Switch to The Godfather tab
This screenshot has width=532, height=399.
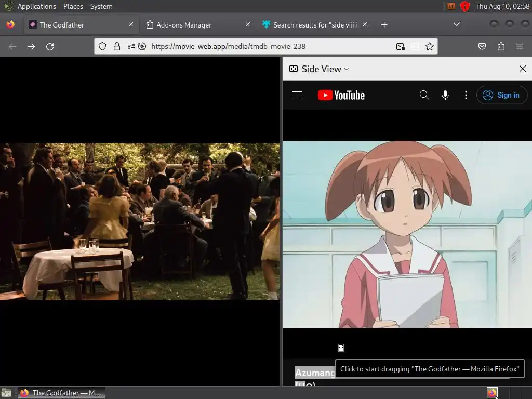81,25
